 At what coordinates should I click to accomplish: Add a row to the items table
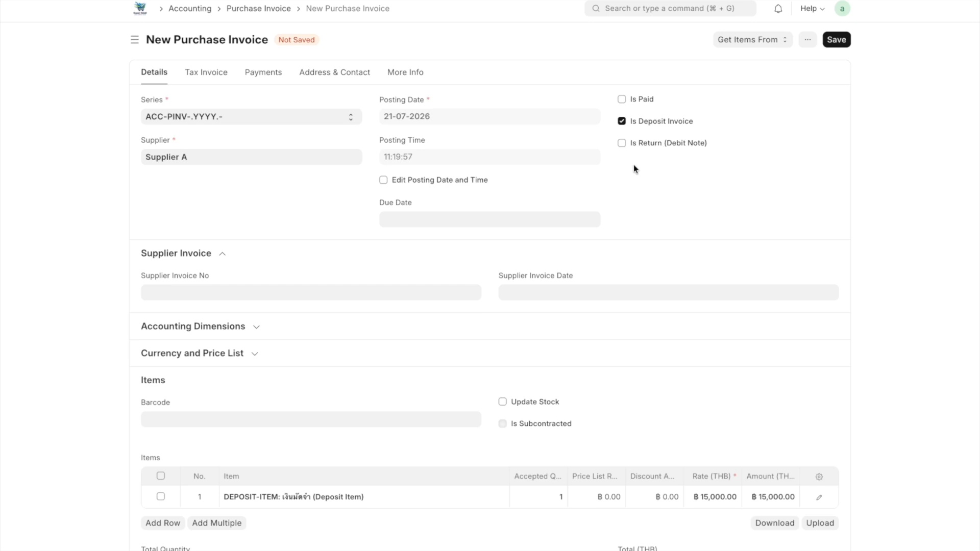[163, 523]
